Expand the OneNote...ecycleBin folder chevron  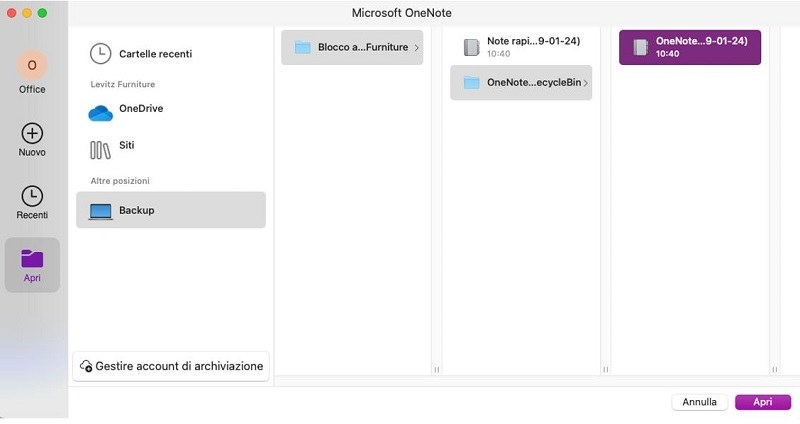[585, 83]
